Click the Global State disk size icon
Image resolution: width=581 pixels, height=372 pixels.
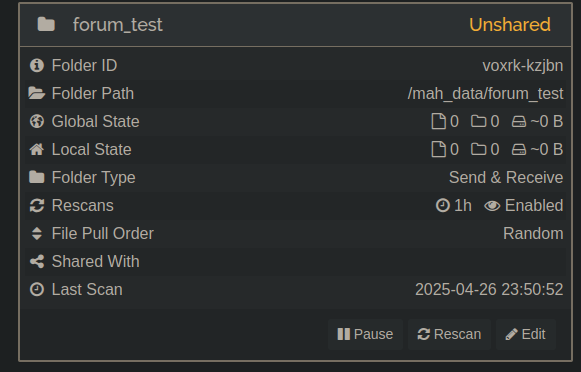coord(519,122)
